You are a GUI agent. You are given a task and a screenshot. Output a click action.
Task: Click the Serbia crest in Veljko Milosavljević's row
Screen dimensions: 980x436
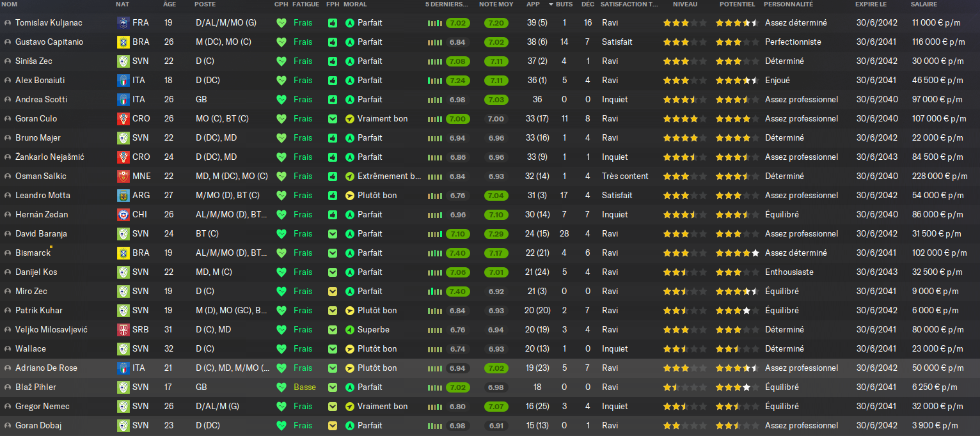[x=123, y=330]
